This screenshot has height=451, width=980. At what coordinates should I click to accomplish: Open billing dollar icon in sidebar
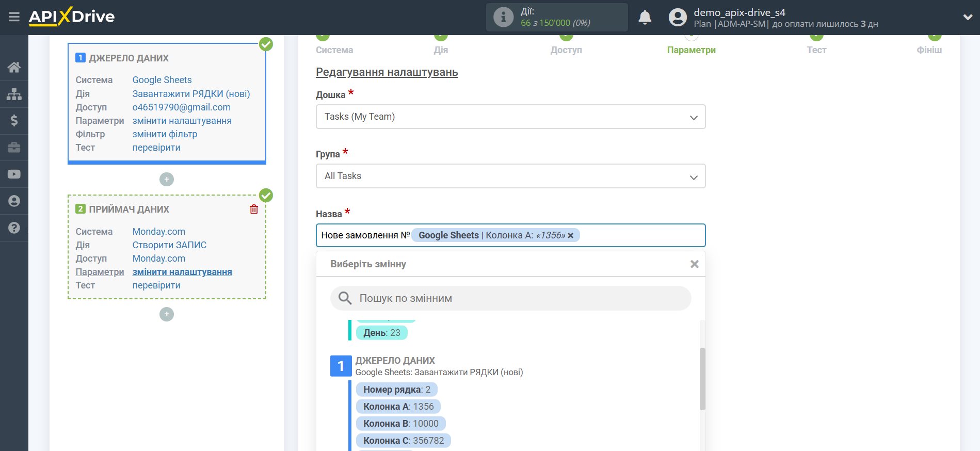pyautogui.click(x=14, y=121)
